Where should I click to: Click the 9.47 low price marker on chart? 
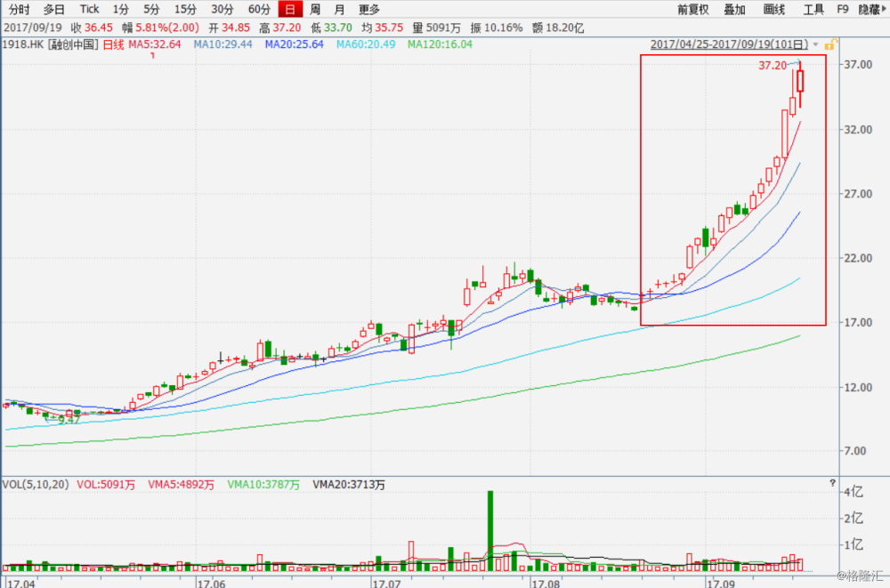(69, 420)
